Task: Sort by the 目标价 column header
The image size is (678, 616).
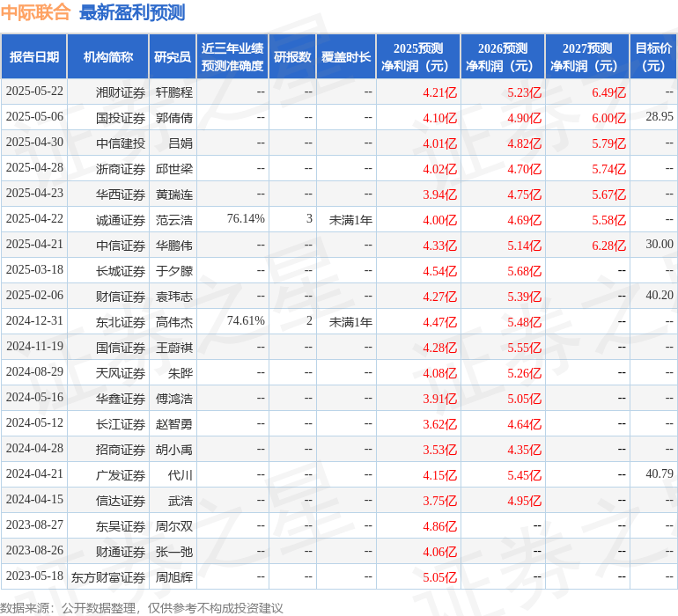Action: (653, 57)
